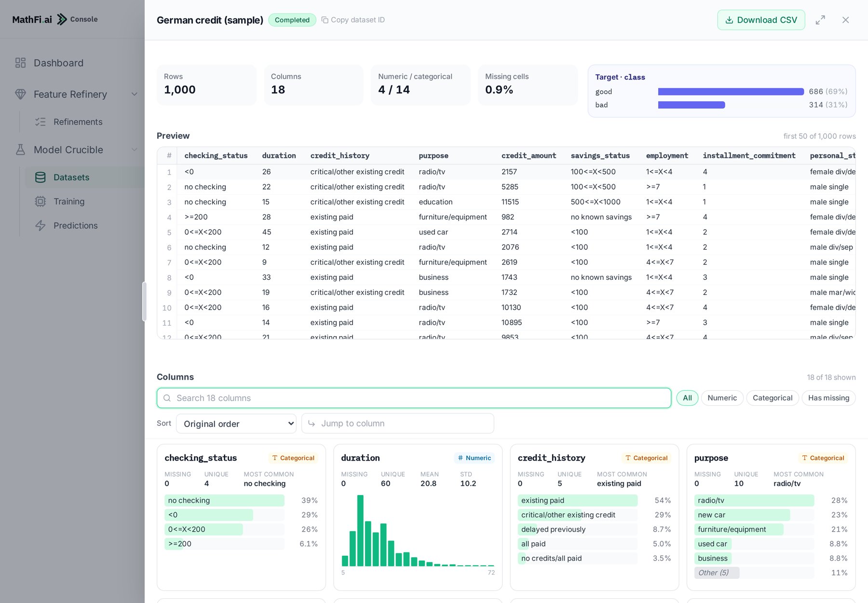
Task: Click the Datasets database icon
Action: pyautogui.click(x=41, y=177)
